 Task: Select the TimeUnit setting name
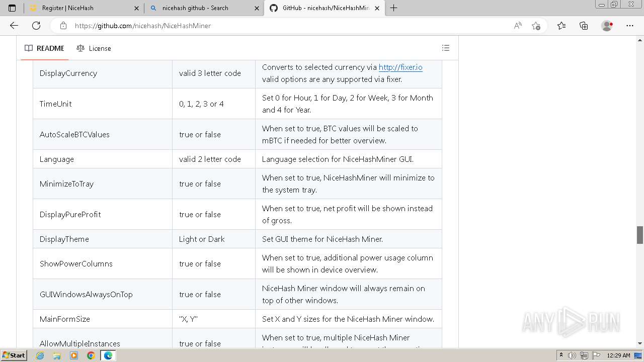pyautogui.click(x=55, y=104)
